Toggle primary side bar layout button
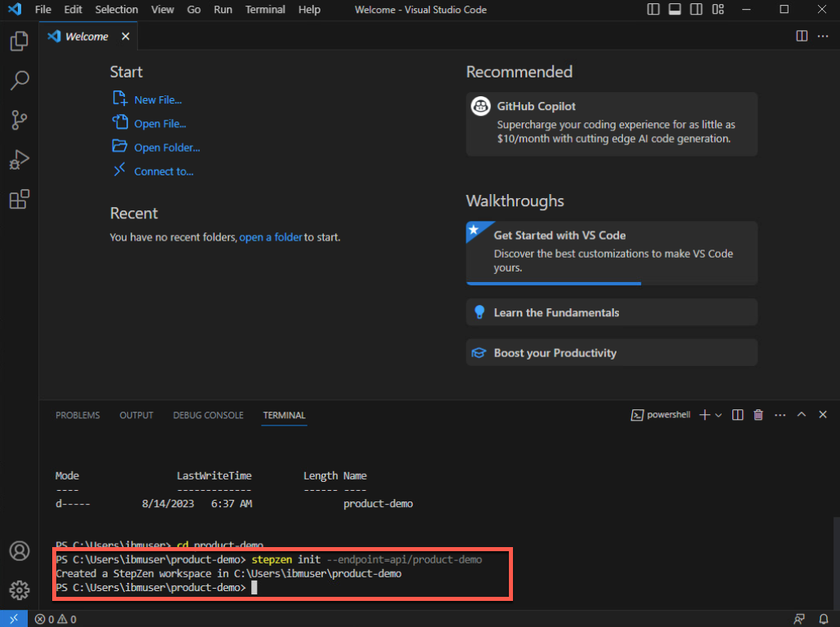Screen dimensions: 840x627 click(653, 10)
